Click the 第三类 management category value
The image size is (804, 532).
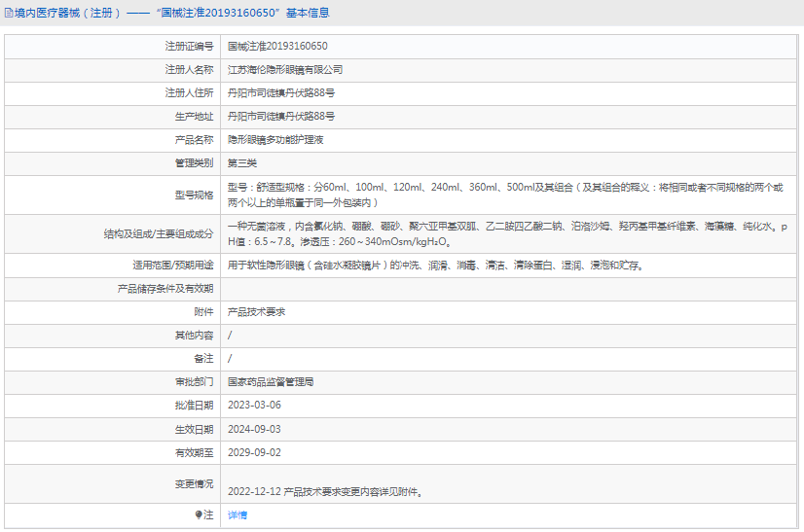(242, 162)
